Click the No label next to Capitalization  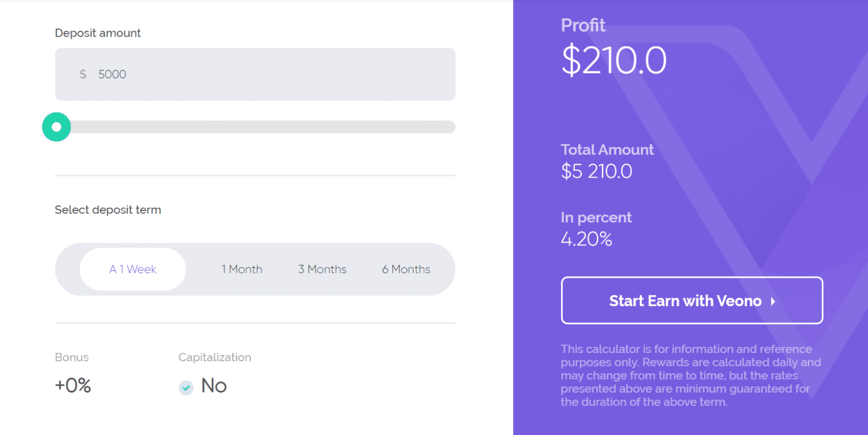[214, 386]
